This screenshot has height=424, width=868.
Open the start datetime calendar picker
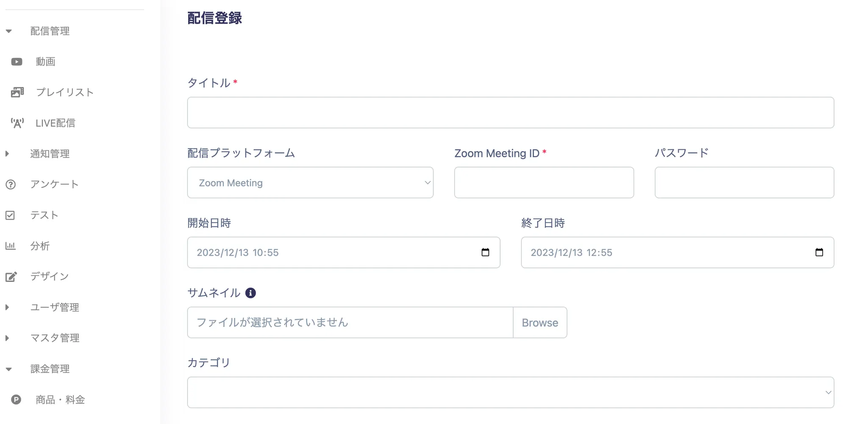485,252
